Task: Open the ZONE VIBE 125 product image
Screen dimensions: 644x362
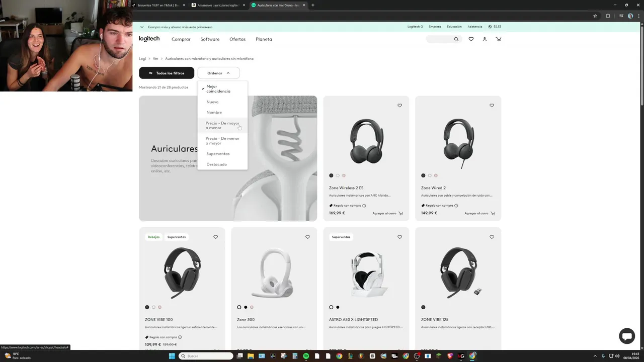Action: (458, 271)
